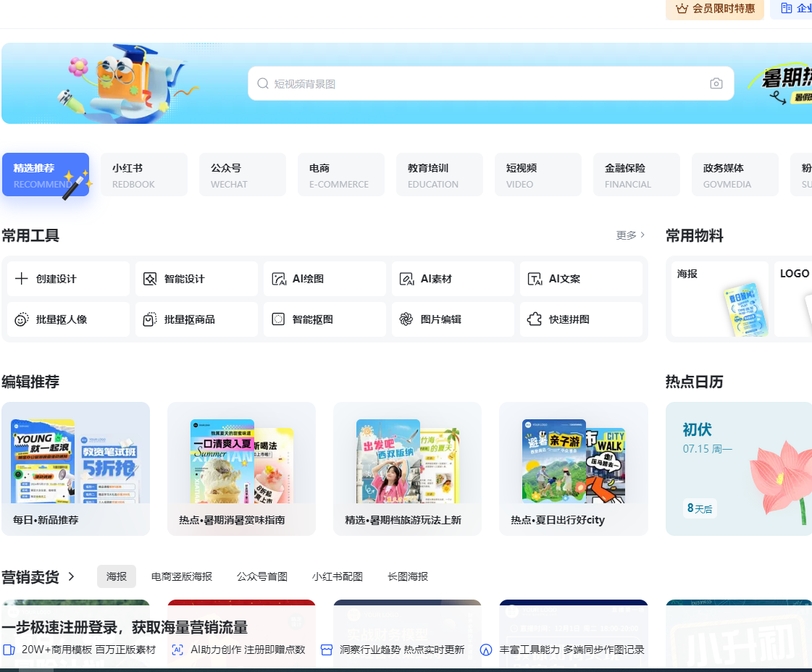Open the 热点•暑期消暑赏味指南 card
Screen dimensions: 812x672
pos(241,469)
